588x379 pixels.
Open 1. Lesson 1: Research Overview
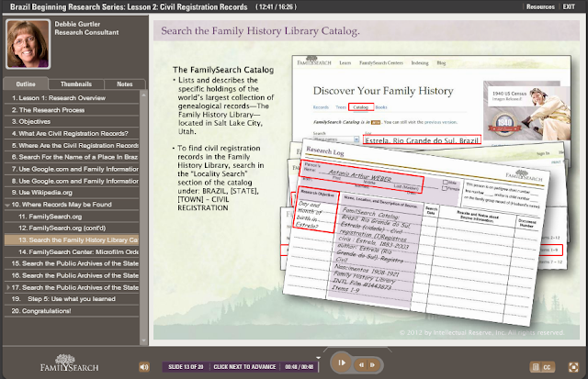coord(72,98)
